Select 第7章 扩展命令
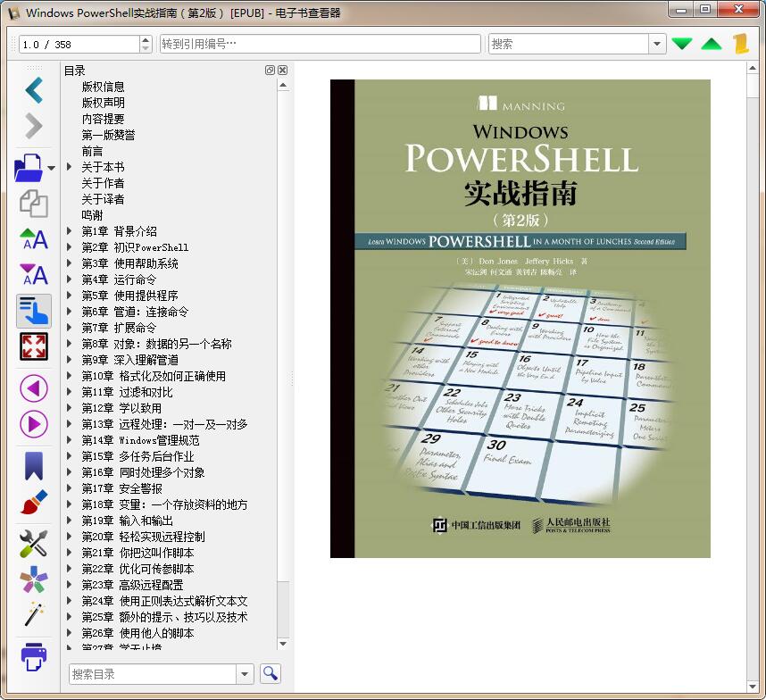Image resolution: width=766 pixels, height=700 pixels. point(120,328)
